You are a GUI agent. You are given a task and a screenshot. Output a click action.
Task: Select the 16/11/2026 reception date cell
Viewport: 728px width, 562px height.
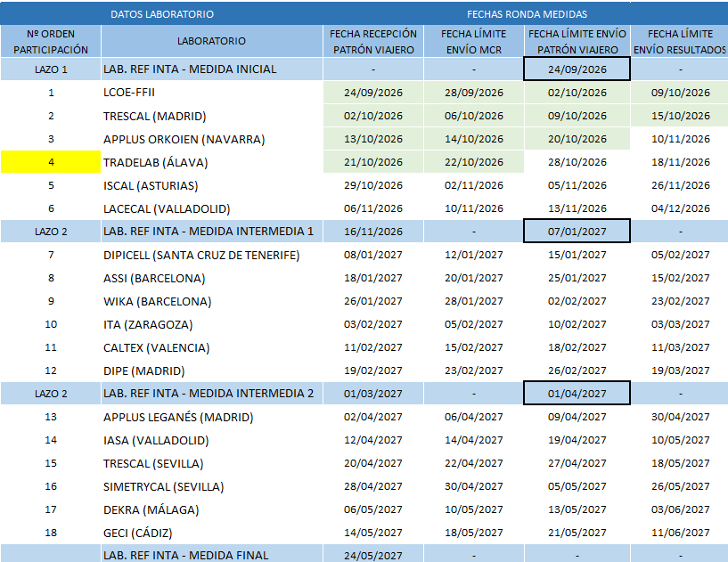pyautogui.click(x=373, y=231)
